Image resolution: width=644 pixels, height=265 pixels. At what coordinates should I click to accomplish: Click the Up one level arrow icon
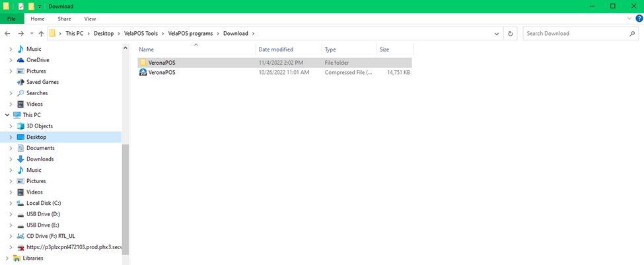point(41,33)
